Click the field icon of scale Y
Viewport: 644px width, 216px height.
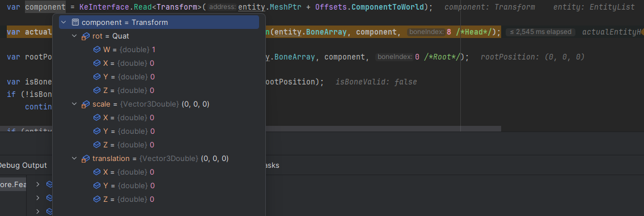(97, 132)
